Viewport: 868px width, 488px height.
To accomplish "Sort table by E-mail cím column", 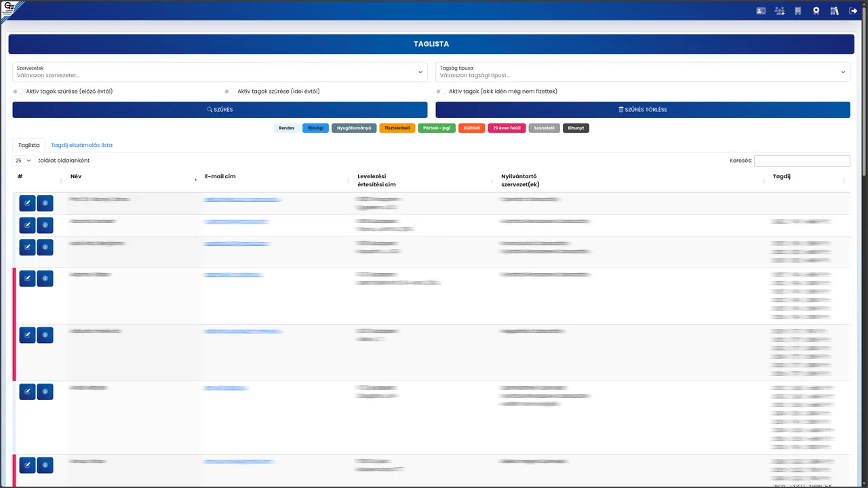I will pos(277,180).
